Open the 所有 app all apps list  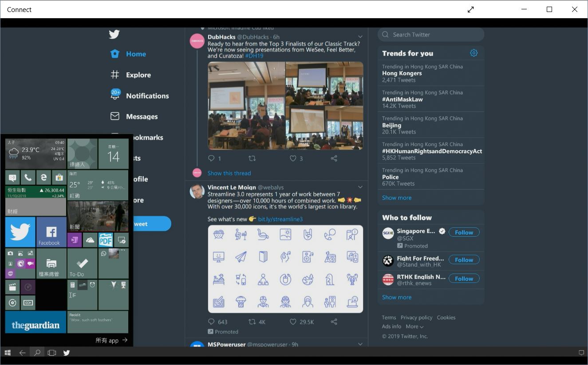(111, 340)
